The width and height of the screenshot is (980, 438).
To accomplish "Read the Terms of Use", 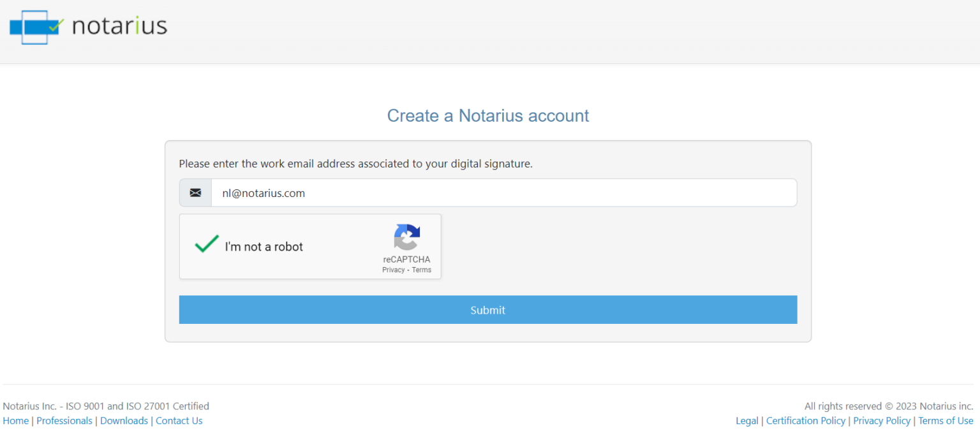I will 946,420.
